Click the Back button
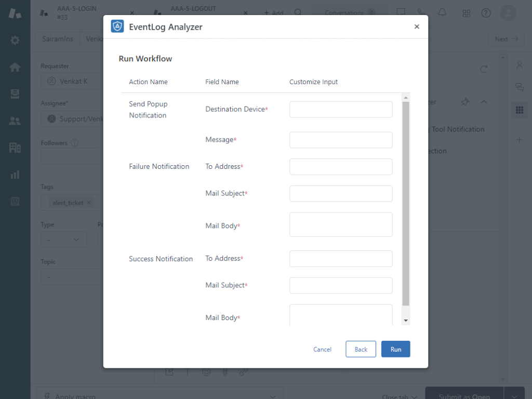The image size is (532, 399). point(361,349)
